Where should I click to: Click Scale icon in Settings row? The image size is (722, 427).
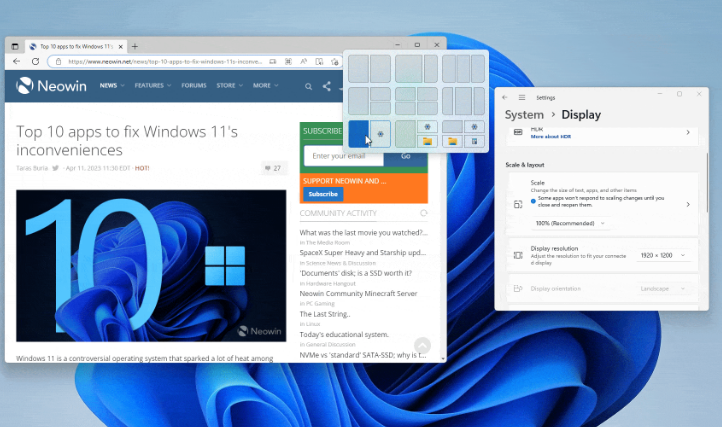point(518,204)
